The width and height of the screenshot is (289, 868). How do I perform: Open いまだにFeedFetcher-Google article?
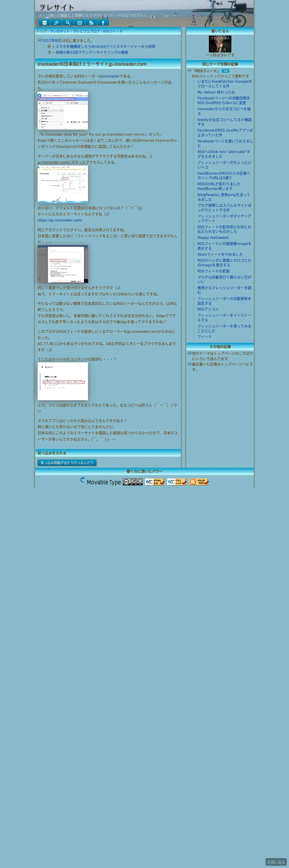click(x=224, y=84)
